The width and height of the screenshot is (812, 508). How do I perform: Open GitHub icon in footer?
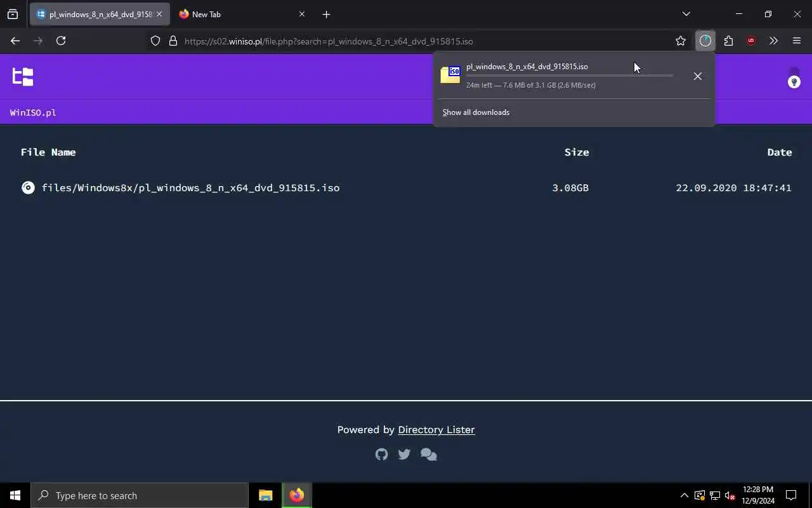[381, 454]
